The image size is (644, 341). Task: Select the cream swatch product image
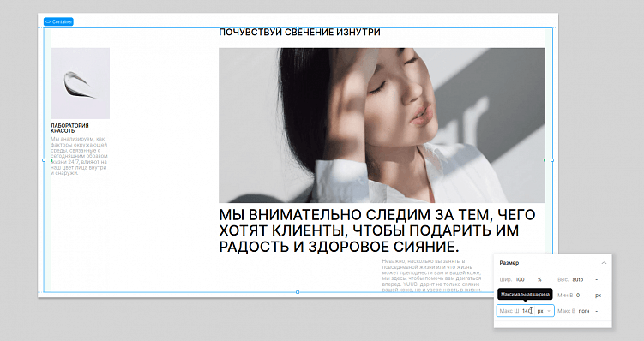click(x=80, y=83)
